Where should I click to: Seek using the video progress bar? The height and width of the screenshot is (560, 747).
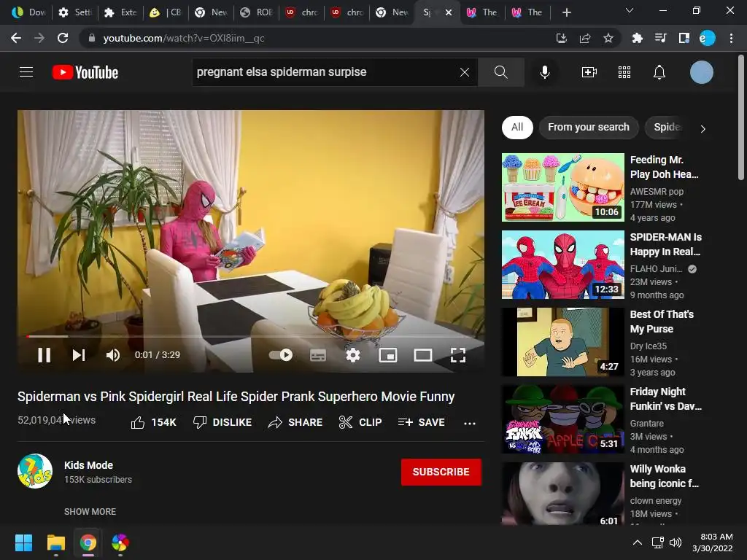pos(251,336)
